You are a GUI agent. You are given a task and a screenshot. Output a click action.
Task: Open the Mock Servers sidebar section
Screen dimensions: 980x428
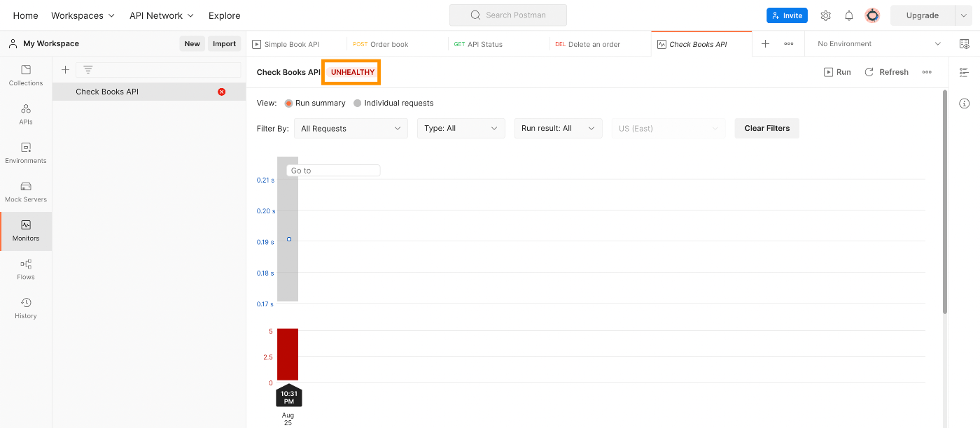tap(26, 192)
